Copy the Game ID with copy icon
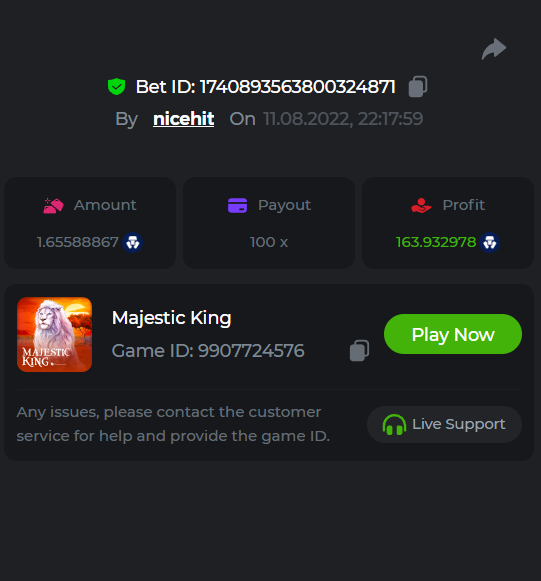The image size is (541, 581). pos(359,351)
